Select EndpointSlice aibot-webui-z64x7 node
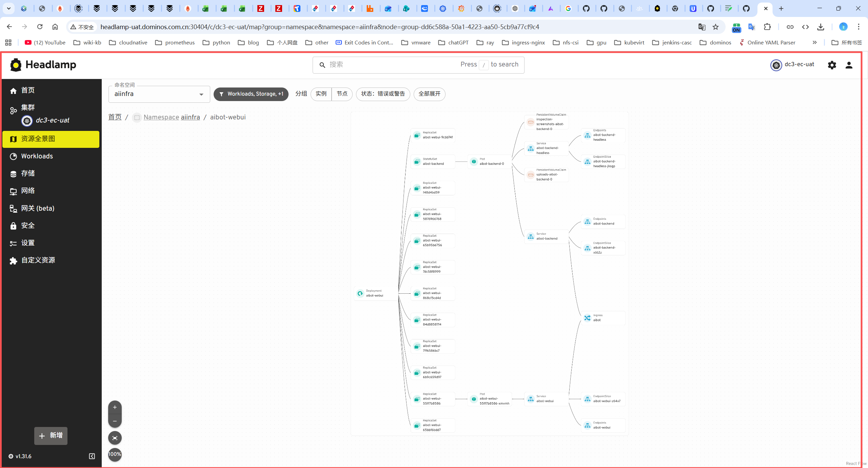The height and width of the screenshot is (468, 868). point(603,399)
